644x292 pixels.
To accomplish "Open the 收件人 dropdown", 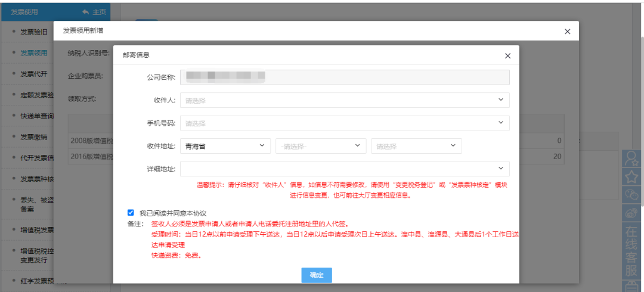I will click(345, 100).
